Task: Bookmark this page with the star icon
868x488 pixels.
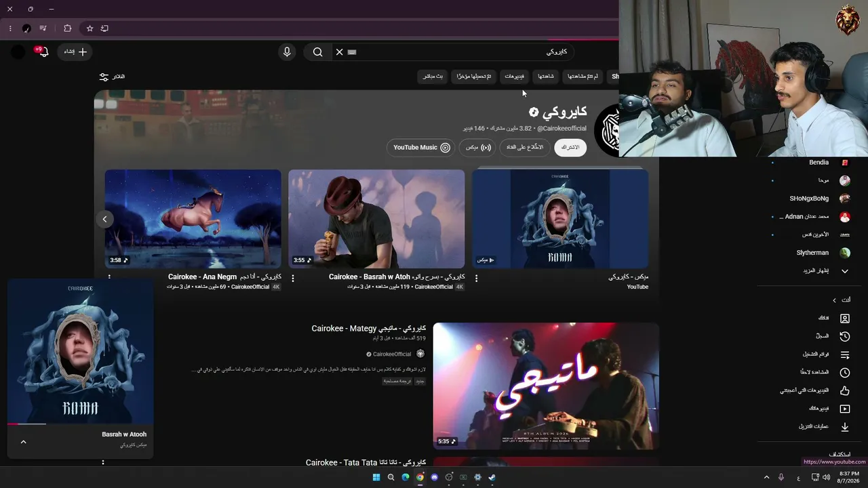Action: click(90, 28)
